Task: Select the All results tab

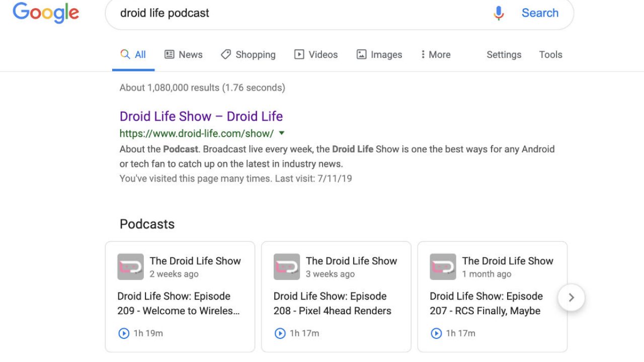Action: [133, 55]
